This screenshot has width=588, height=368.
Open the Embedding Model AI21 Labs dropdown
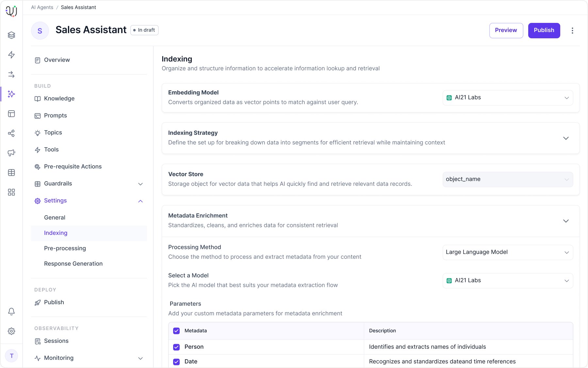coord(508,98)
